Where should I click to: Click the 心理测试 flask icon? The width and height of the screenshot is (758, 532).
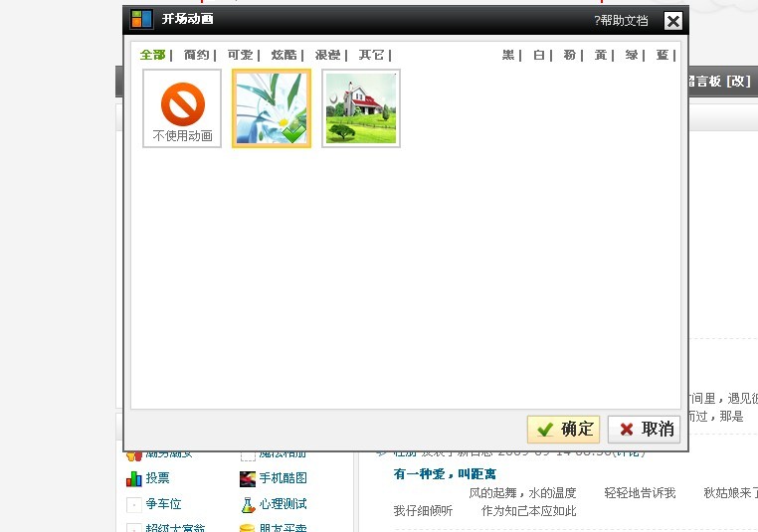pos(248,505)
